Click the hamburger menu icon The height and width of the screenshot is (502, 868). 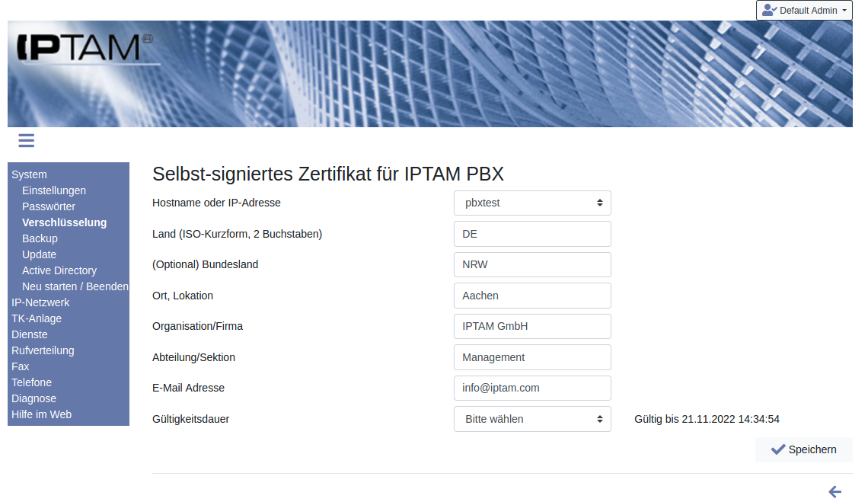click(26, 140)
